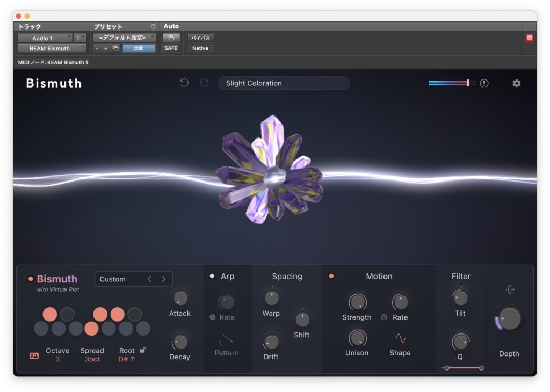
Task: Click the Motion Rate knob
Action: click(400, 302)
